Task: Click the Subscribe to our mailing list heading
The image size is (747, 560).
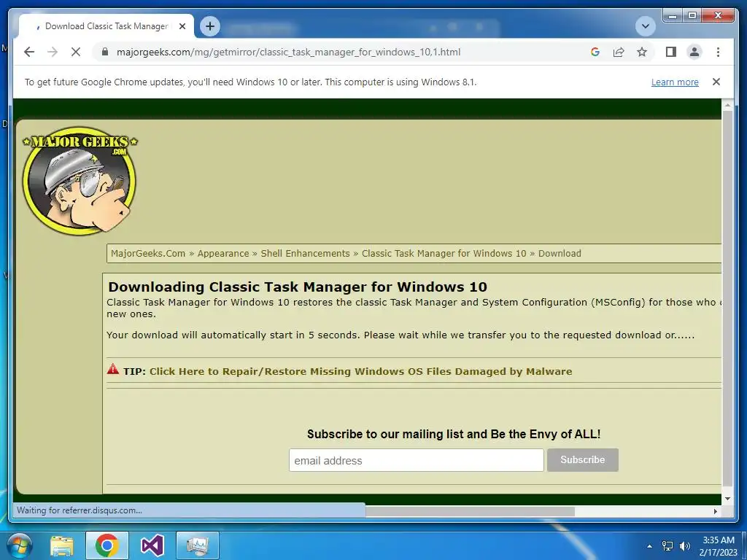Action: coord(454,434)
